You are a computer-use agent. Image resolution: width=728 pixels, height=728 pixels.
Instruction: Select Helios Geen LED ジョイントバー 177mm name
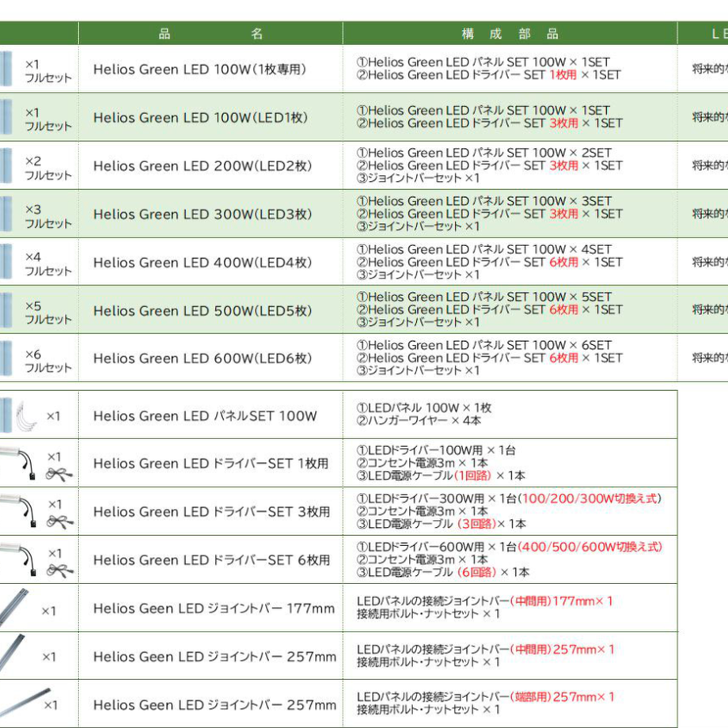(x=214, y=609)
